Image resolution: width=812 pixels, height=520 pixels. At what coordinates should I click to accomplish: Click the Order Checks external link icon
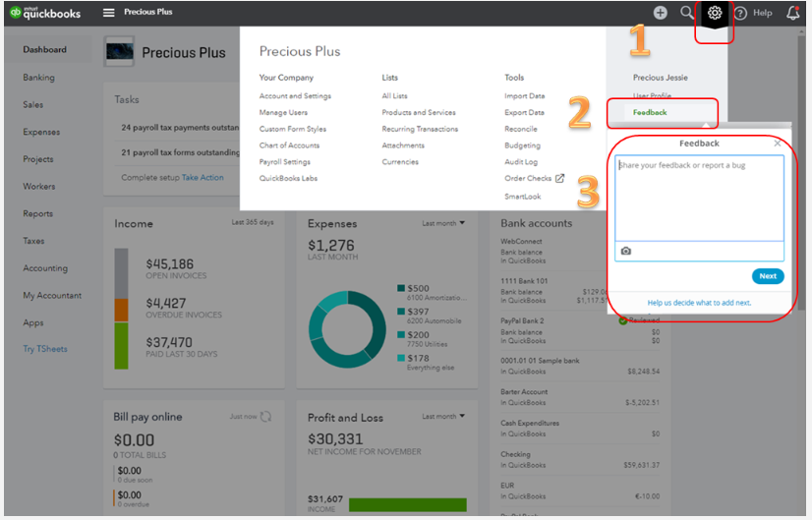559,178
